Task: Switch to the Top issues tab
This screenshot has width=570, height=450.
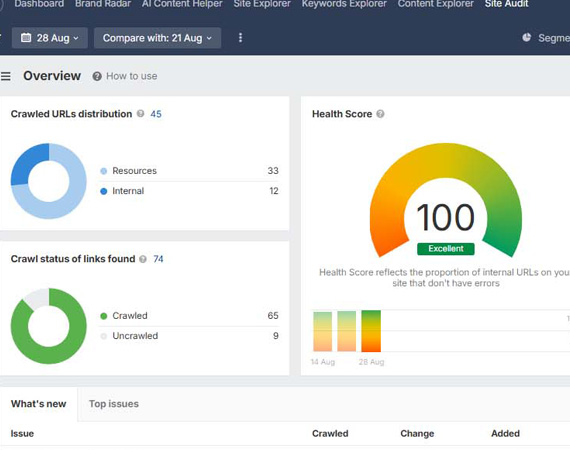Action: [114, 404]
